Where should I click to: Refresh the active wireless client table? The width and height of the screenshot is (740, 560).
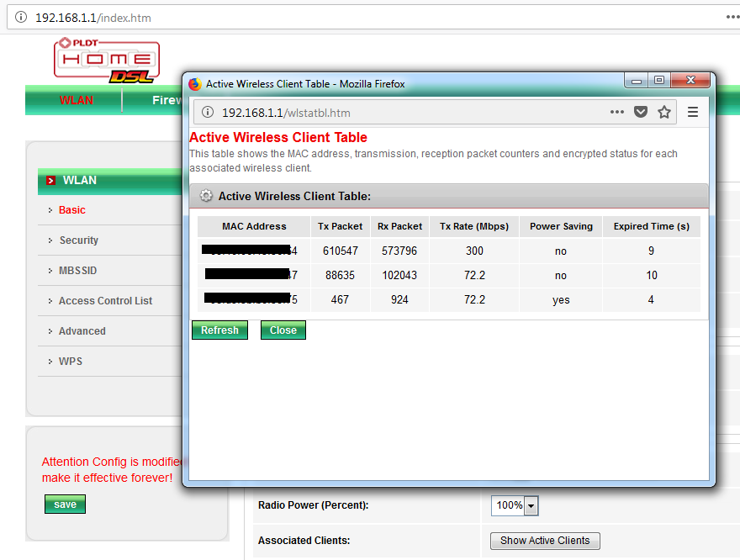(x=219, y=330)
